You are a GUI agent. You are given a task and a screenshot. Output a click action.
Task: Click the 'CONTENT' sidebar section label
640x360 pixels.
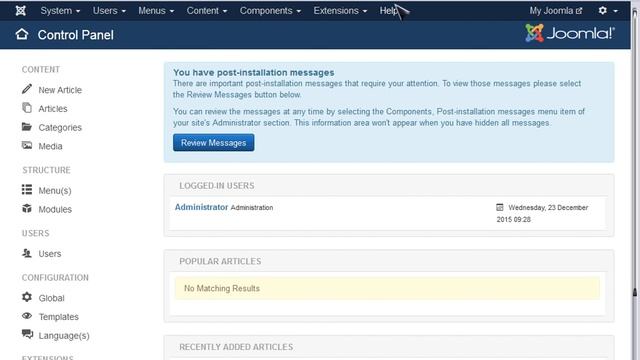point(41,69)
